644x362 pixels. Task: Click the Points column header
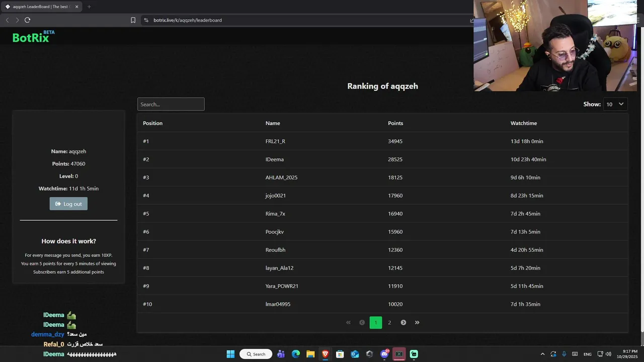[x=395, y=123]
